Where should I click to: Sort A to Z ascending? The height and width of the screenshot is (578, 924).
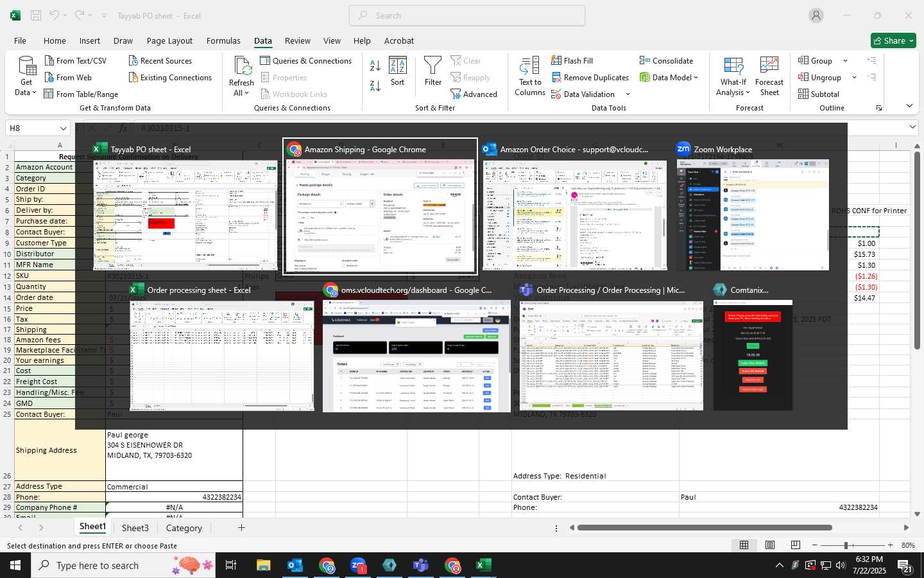point(375,65)
